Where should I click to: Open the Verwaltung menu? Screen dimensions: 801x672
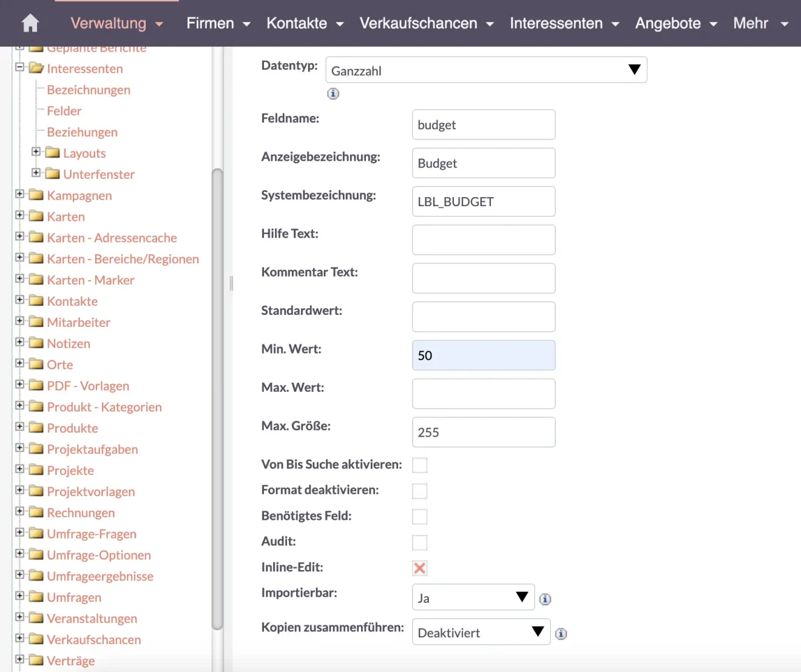(x=117, y=24)
